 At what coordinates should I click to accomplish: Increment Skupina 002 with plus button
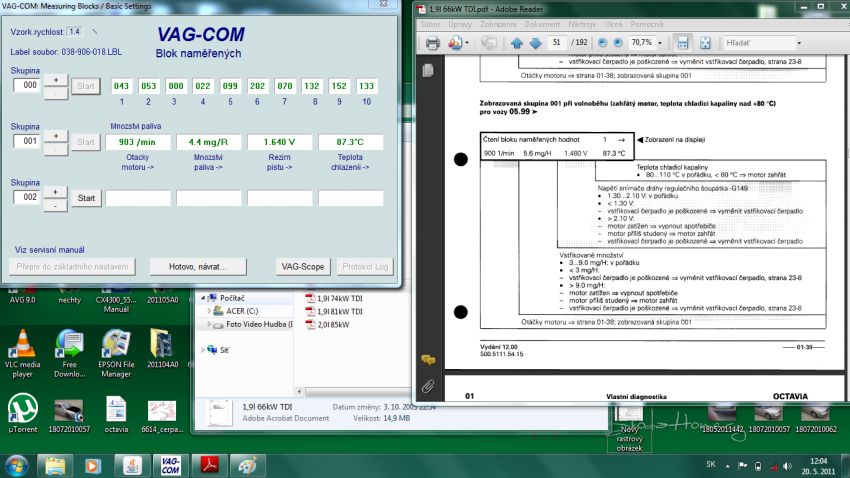click(56, 191)
